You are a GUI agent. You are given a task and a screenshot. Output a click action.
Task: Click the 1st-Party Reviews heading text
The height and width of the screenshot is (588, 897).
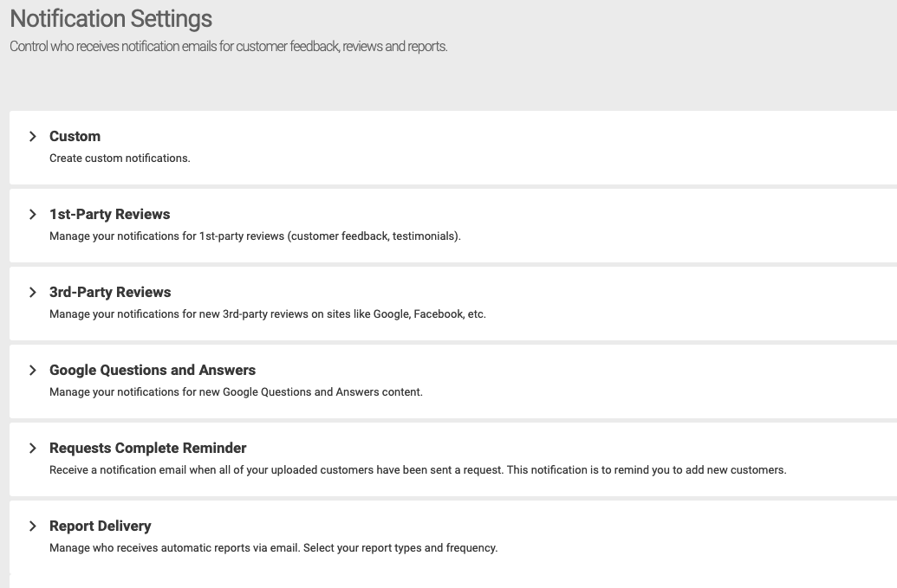point(109,214)
